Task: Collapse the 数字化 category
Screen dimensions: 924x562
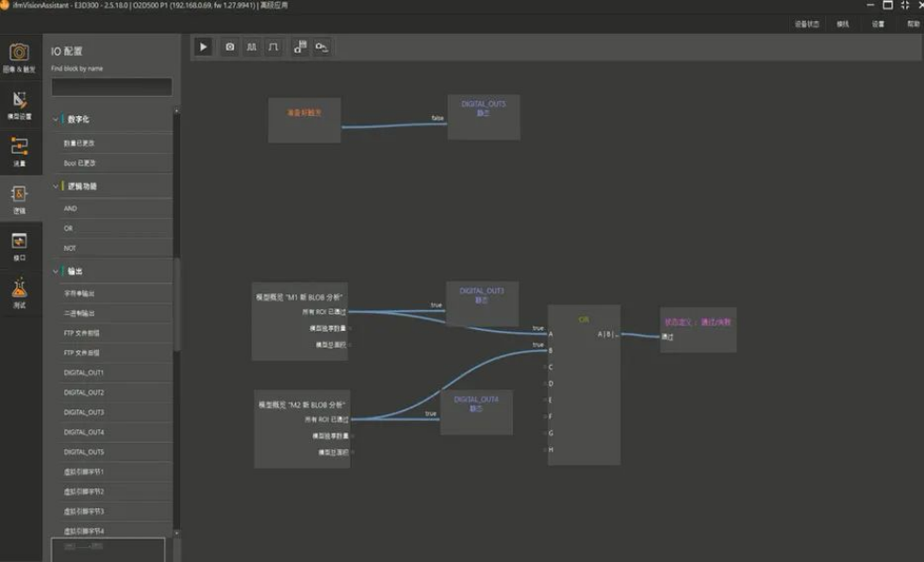Action: click(x=56, y=120)
